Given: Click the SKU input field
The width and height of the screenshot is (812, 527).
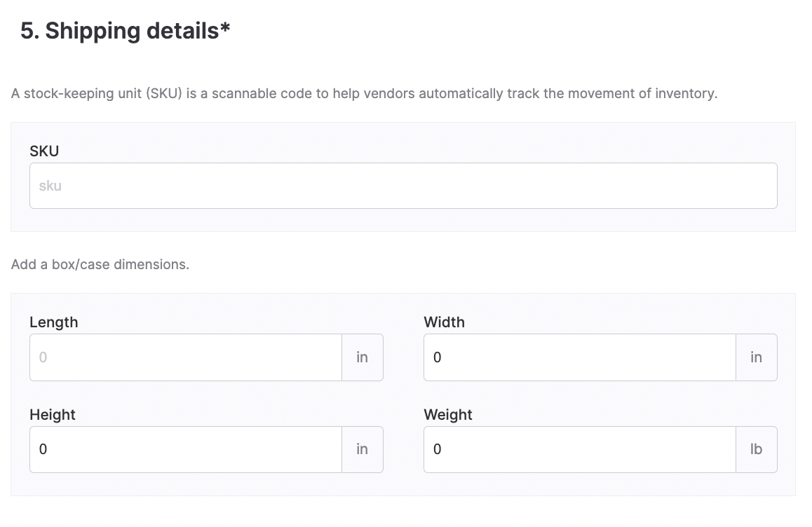Looking at the screenshot, I should (x=403, y=186).
